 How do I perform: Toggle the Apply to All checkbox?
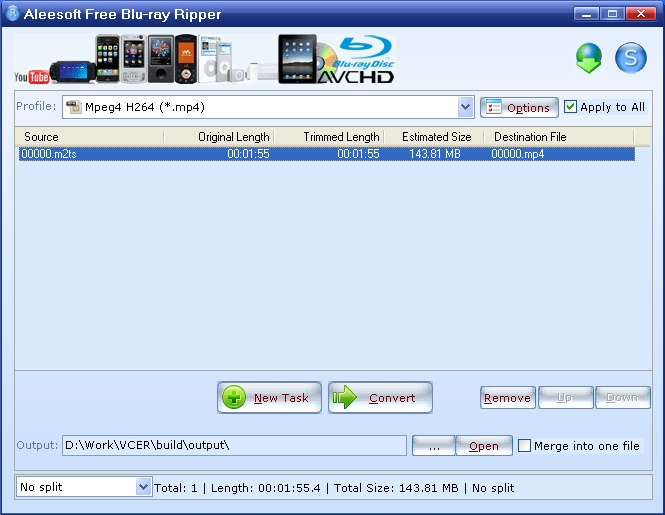pos(571,107)
